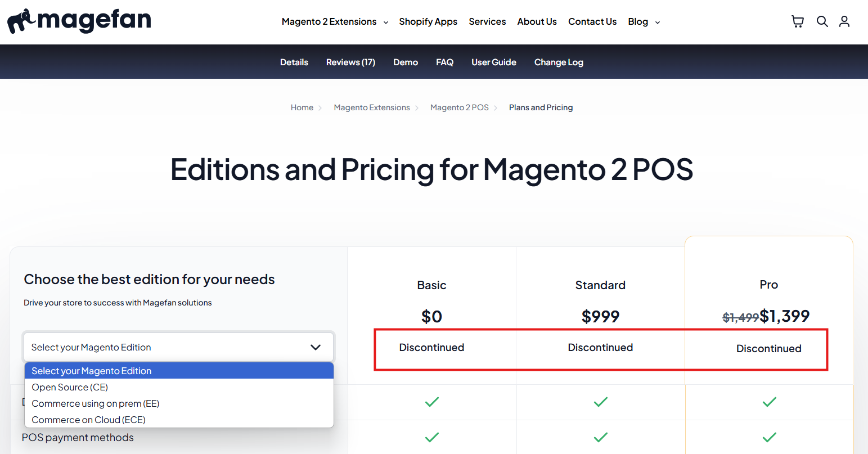Open the Select your Magento Edition dropdown
The height and width of the screenshot is (454, 868).
tap(179, 347)
